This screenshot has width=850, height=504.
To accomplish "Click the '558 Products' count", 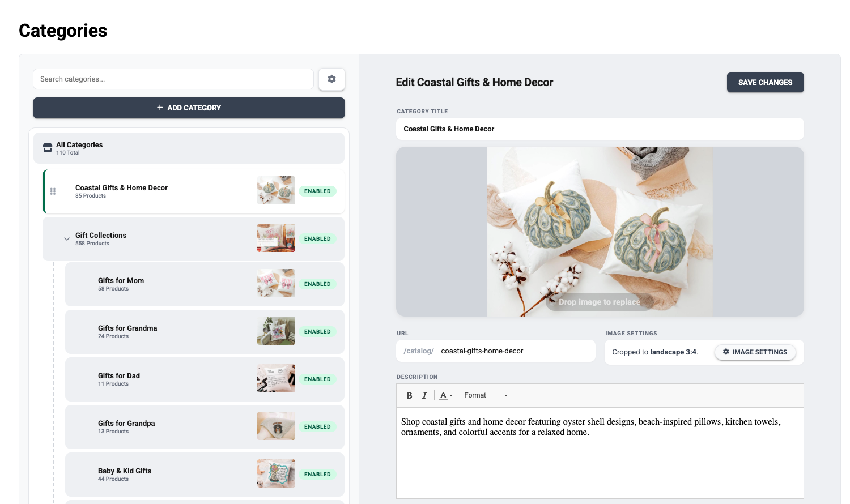I will (x=92, y=244).
